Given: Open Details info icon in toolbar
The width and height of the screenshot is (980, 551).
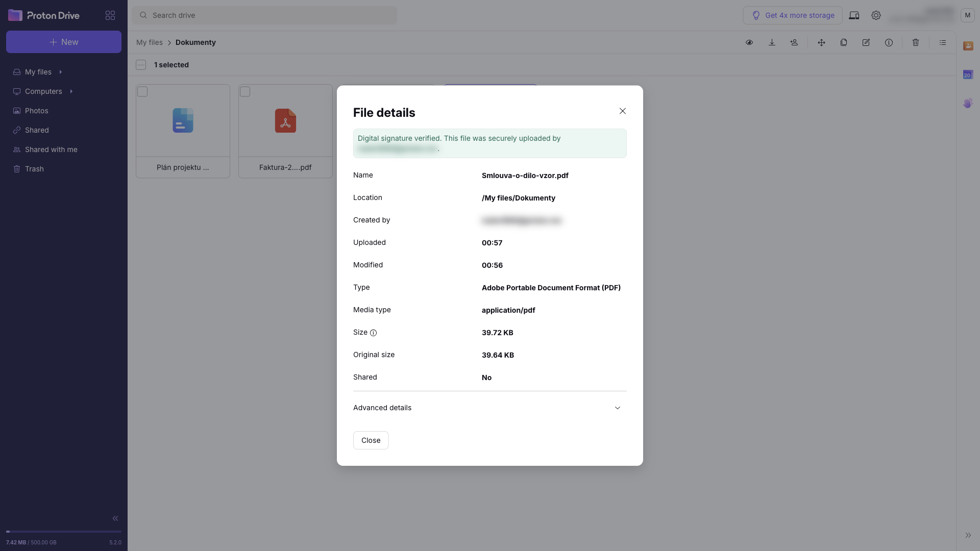Looking at the screenshot, I should click(x=889, y=42).
